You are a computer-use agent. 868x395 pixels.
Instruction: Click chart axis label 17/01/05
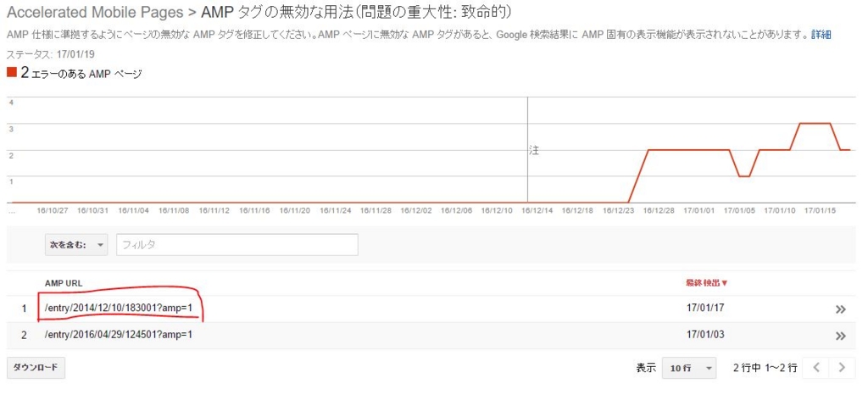(738, 211)
